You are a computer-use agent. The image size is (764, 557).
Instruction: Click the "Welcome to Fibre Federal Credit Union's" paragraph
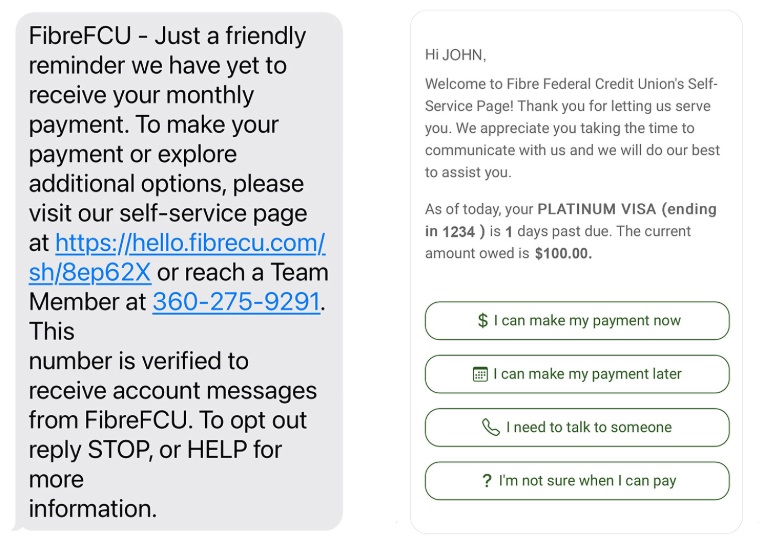pyautogui.click(x=571, y=128)
